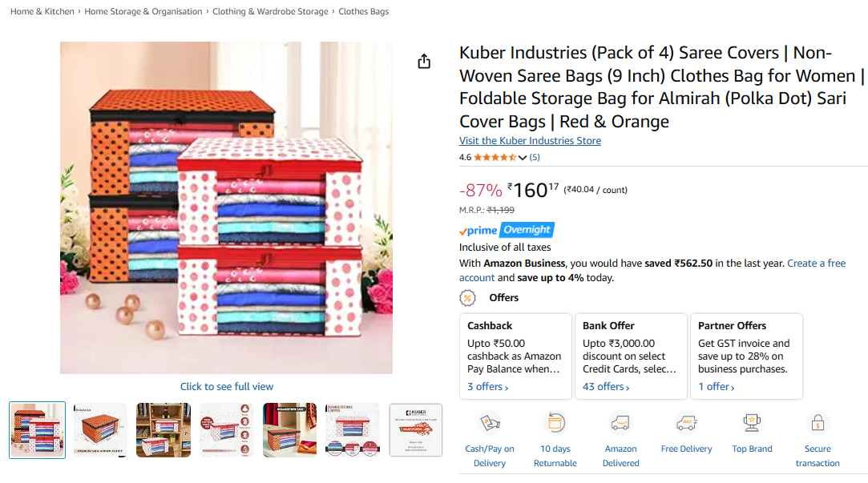Open Create a free account link
Screen dimensions: 868x483
coord(816,263)
